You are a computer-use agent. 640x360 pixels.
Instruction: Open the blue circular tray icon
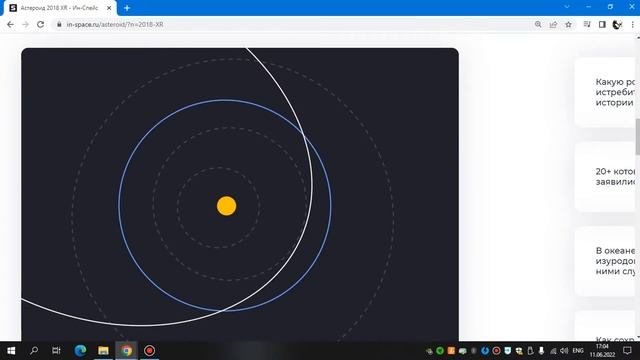[x=485, y=351]
